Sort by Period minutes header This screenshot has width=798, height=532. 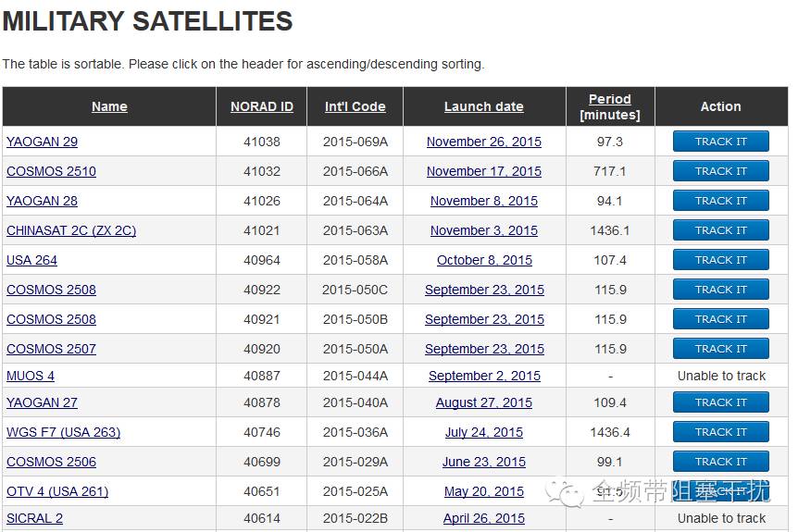click(x=610, y=106)
